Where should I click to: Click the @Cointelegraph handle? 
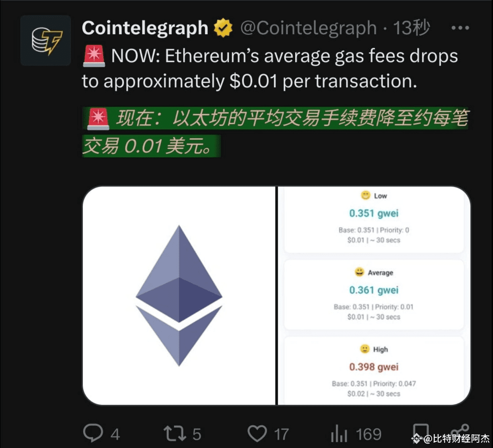coord(308,28)
